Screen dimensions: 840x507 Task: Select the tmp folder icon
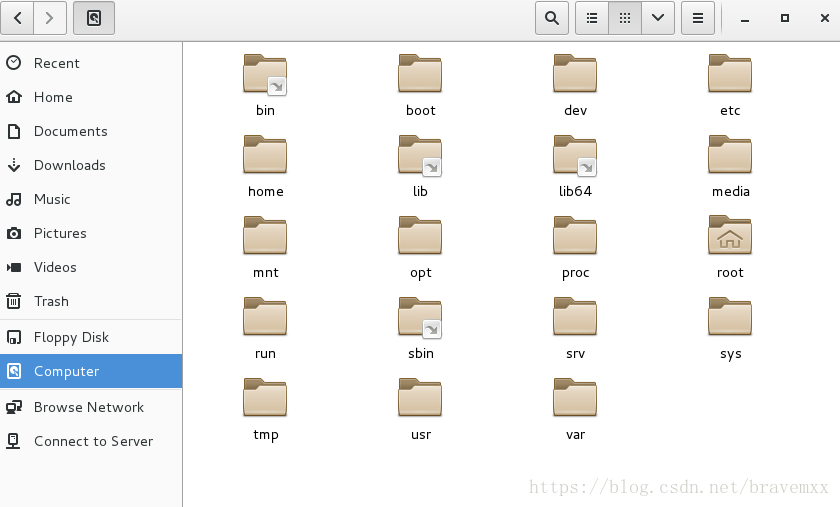coord(265,398)
